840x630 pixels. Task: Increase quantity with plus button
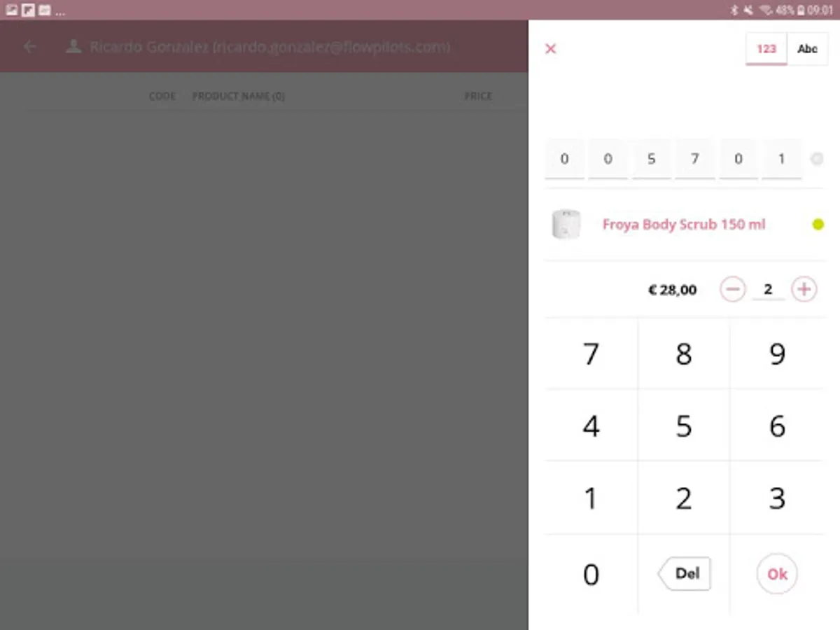(804, 289)
